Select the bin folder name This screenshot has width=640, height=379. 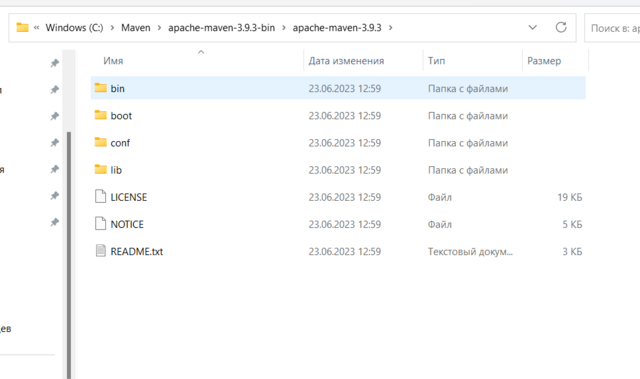118,89
